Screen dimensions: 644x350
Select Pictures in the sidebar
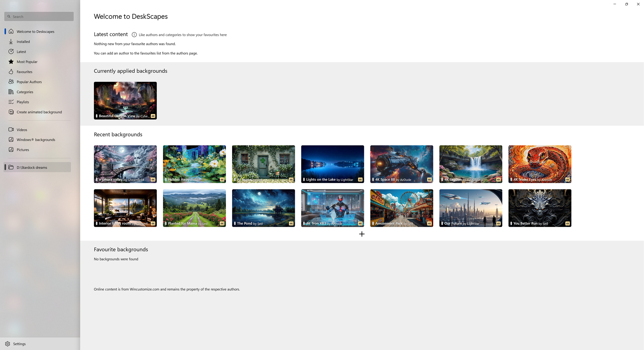23,150
